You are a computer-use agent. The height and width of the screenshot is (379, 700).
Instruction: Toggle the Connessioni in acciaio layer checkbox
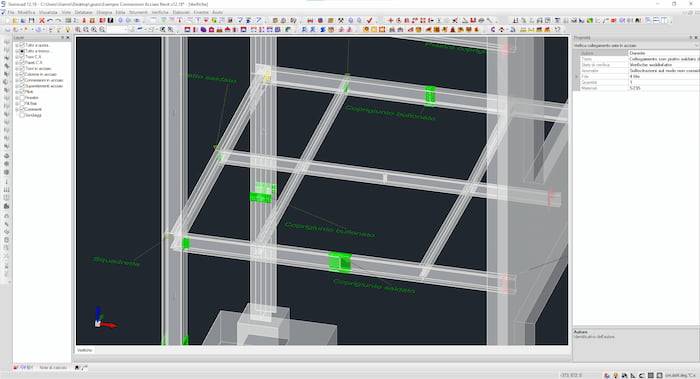[22, 80]
